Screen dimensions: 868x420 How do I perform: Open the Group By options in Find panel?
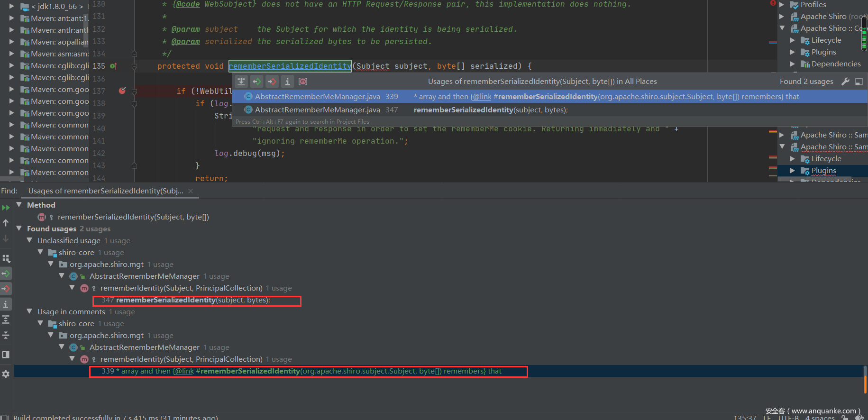[6, 258]
